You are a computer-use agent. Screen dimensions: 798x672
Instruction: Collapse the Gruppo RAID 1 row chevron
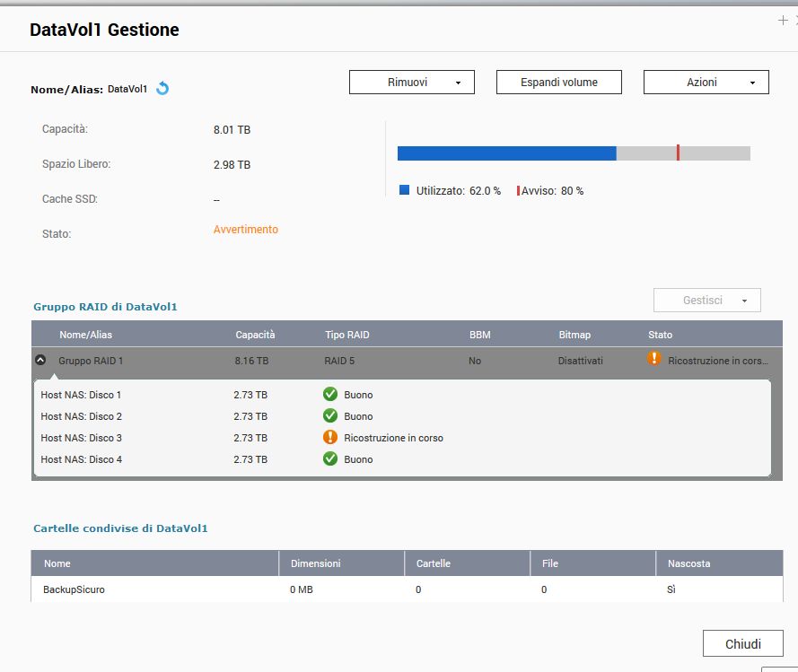[x=40, y=360]
